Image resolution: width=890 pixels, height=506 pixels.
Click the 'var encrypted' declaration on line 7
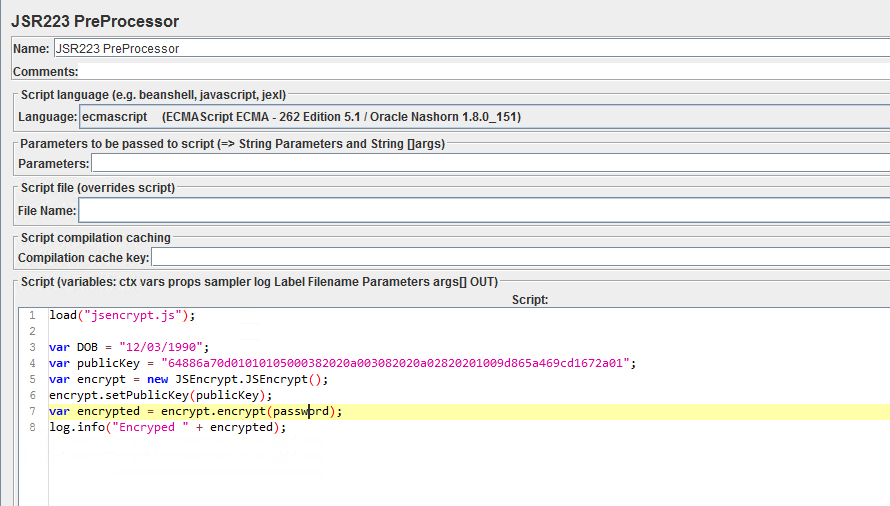94,411
